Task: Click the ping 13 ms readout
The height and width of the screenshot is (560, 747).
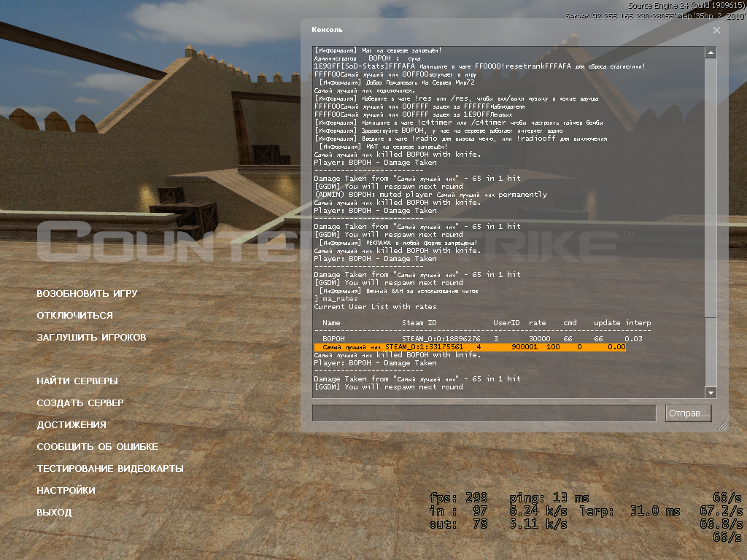Action: coord(549,498)
